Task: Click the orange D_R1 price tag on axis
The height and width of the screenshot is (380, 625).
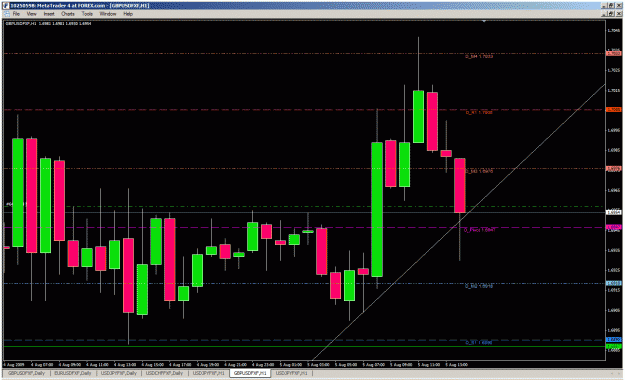Action: click(x=613, y=109)
